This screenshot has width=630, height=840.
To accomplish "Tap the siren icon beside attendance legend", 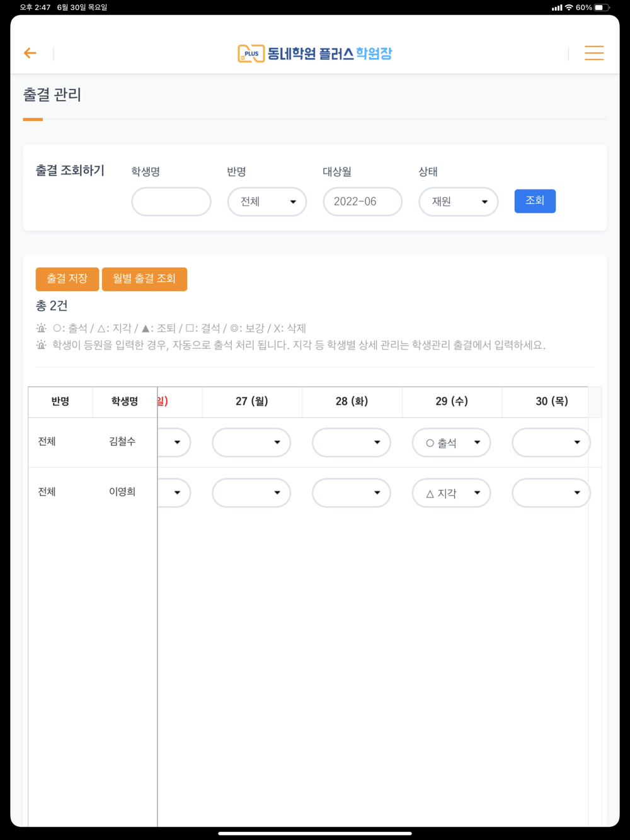I will [42, 328].
